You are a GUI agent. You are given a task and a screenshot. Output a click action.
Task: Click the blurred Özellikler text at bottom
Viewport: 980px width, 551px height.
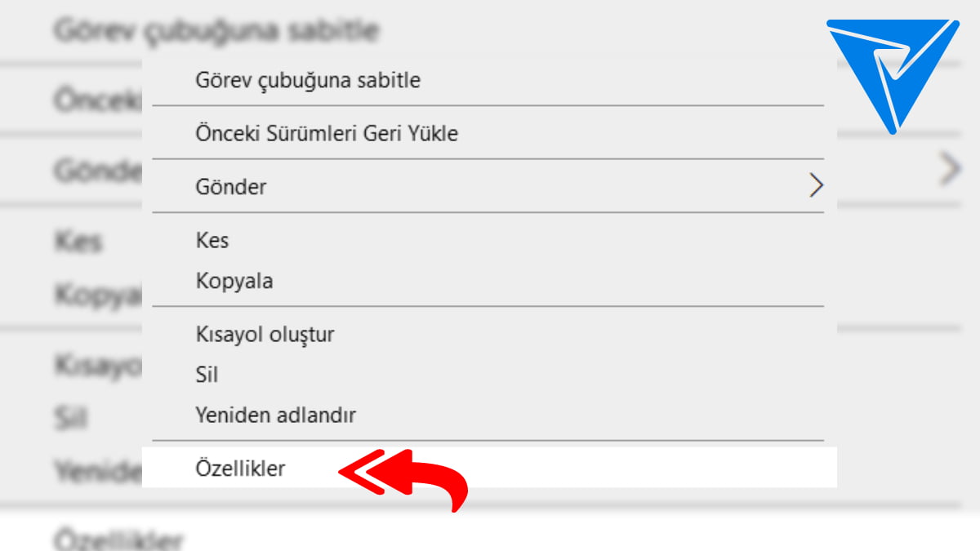tap(118, 540)
